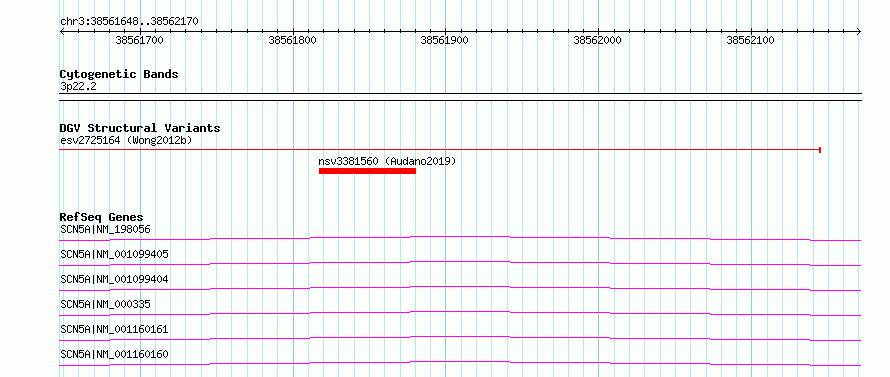The image size is (890, 377).
Task: Open the SCN5A|NM_198056 transcript label
Action: [x=105, y=229]
